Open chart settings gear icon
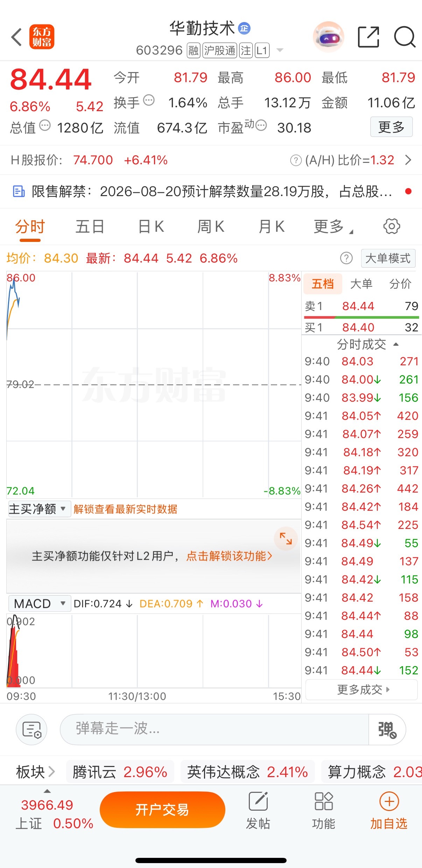 392,227
